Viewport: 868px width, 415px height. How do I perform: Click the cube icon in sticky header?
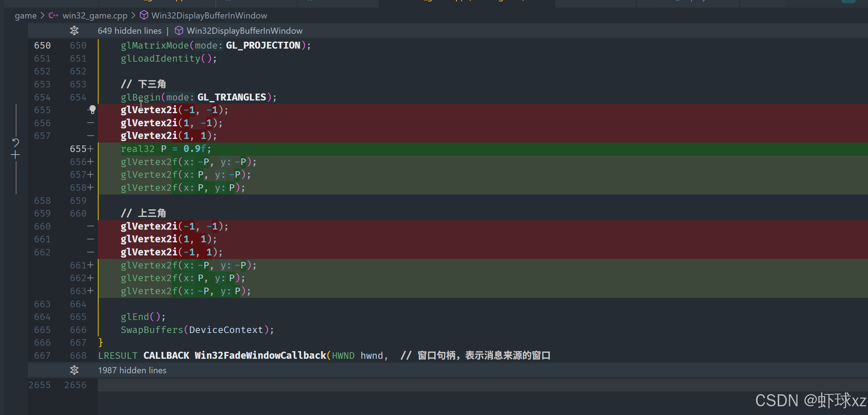coord(179,31)
